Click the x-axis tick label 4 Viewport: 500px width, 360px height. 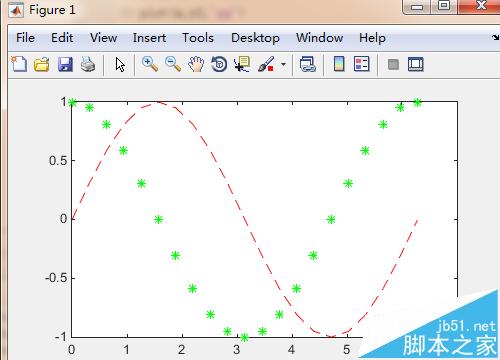click(292, 349)
